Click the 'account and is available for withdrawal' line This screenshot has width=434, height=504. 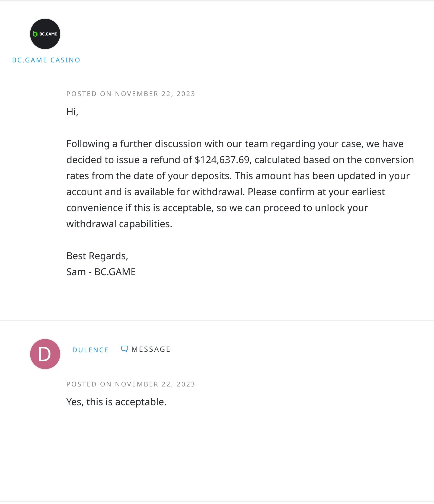pos(226,192)
